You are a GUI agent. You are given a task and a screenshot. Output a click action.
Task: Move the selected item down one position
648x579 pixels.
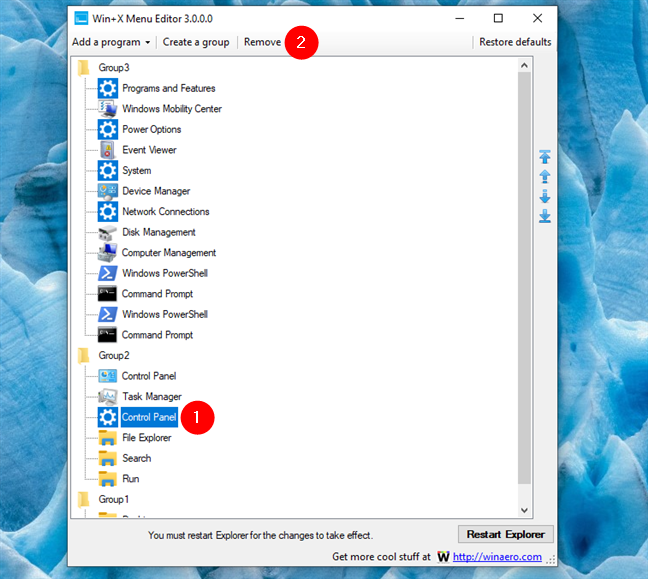click(545, 196)
